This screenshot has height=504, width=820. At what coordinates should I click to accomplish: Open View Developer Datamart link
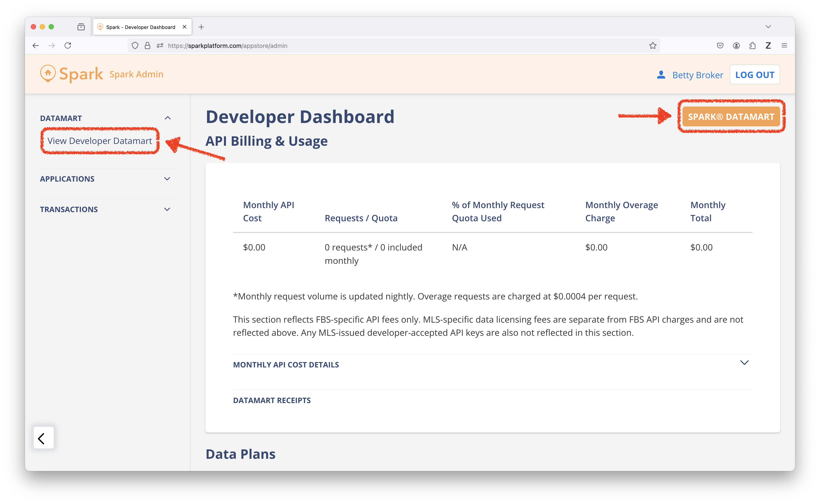pyautogui.click(x=99, y=141)
